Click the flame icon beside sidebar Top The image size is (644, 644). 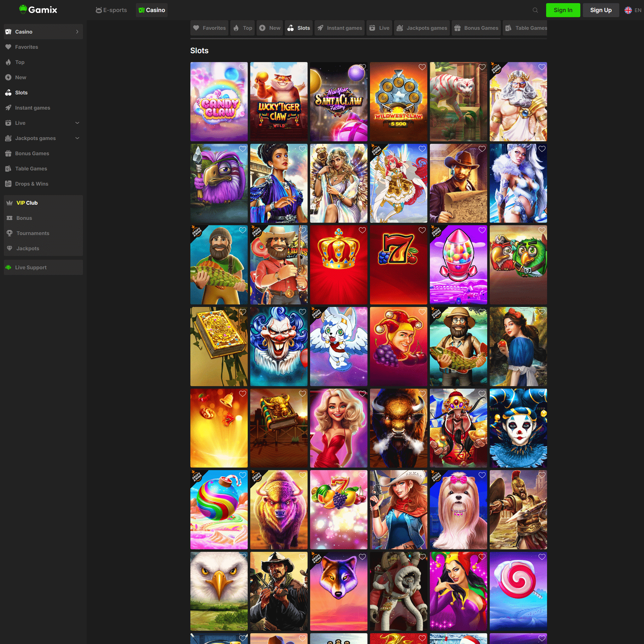[x=8, y=62]
